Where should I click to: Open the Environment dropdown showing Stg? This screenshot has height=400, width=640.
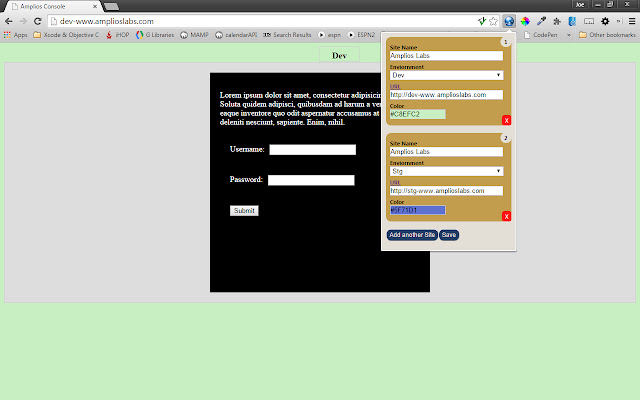446,171
